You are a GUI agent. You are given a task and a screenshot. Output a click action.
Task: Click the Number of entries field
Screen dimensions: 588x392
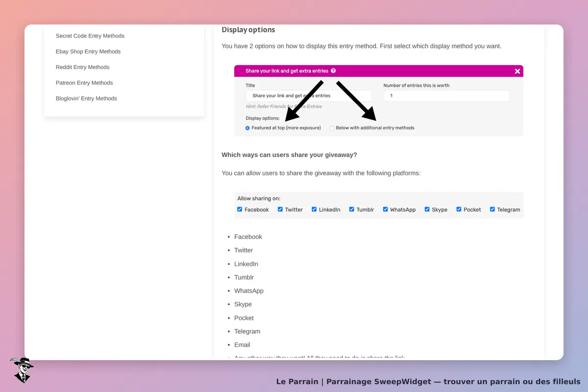point(446,96)
